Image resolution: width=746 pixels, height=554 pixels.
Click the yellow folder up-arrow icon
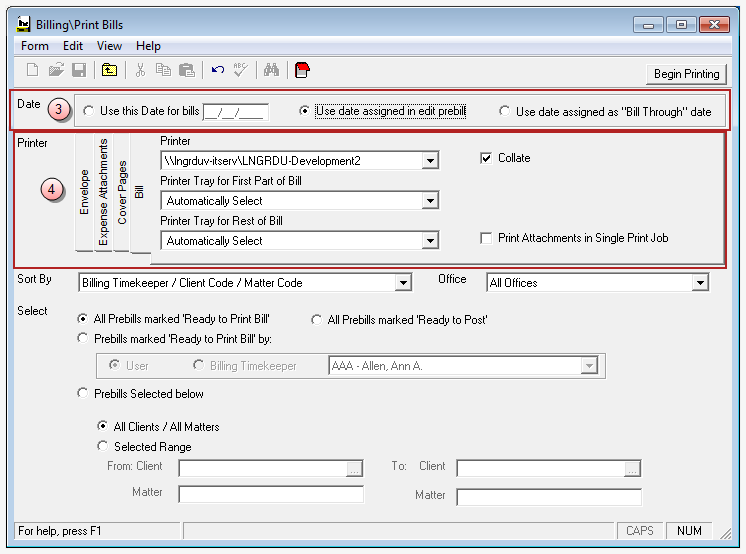(109, 70)
